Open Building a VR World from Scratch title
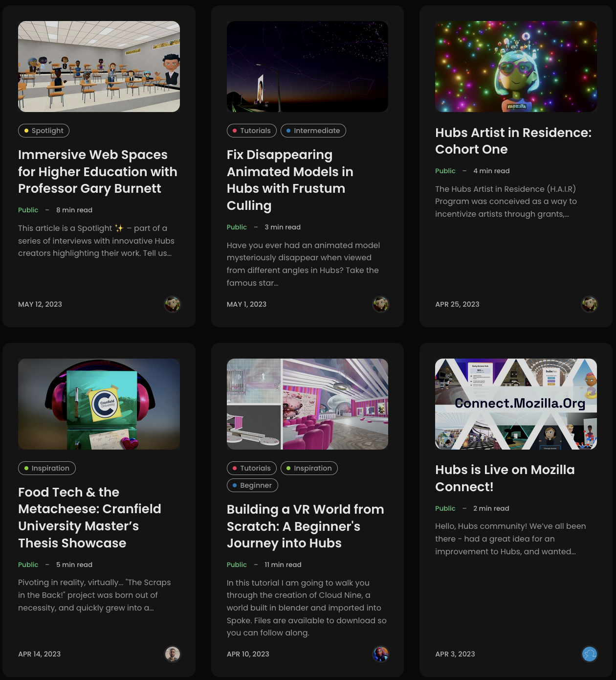This screenshot has width=616, height=680. [x=305, y=526]
